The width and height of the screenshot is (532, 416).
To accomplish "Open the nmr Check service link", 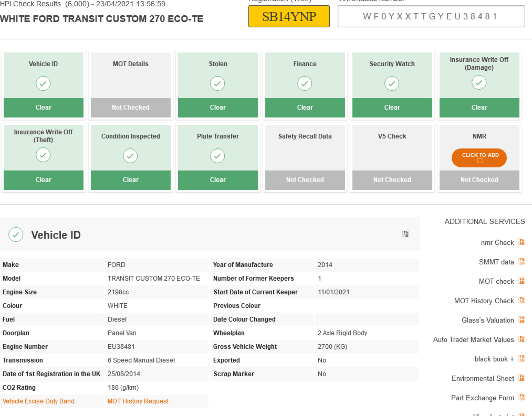I will tap(497, 243).
